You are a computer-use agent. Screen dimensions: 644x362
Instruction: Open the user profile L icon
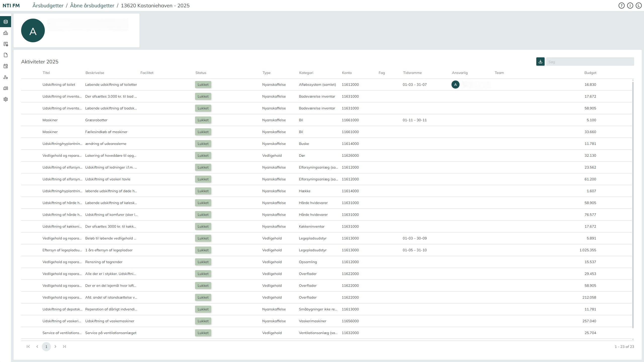coord(638,6)
